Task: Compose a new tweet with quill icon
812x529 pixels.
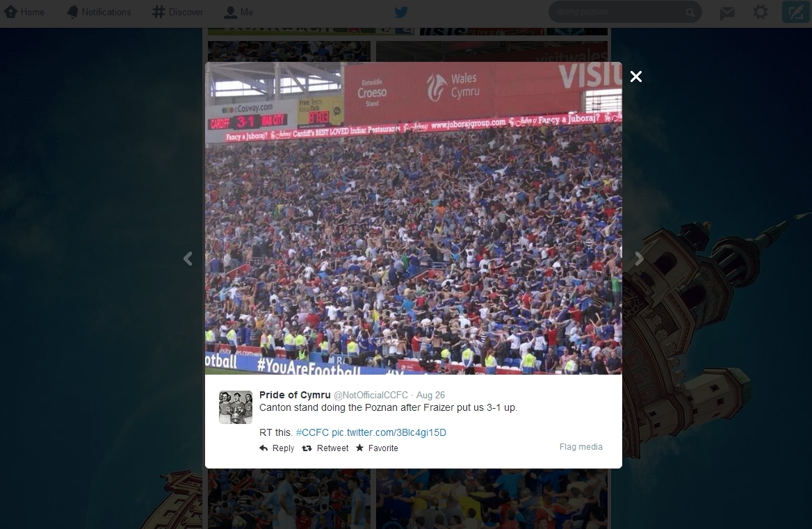Action: tap(795, 12)
